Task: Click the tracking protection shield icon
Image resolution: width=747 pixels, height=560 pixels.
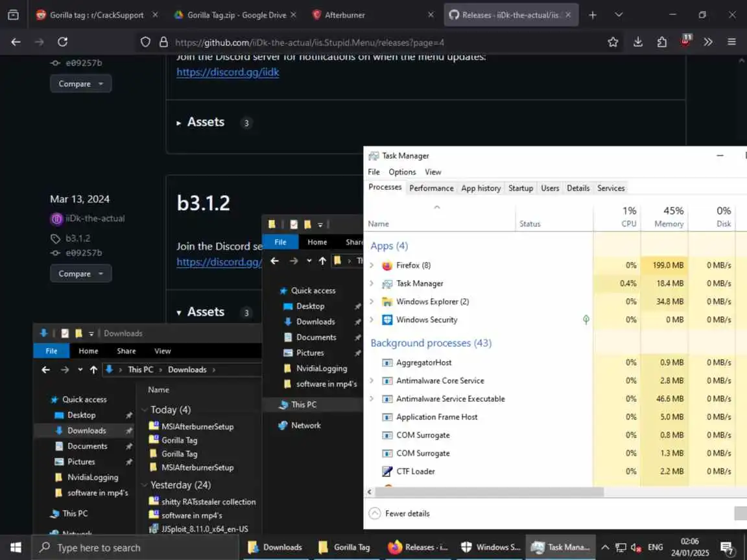Action: [x=145, y=42]
